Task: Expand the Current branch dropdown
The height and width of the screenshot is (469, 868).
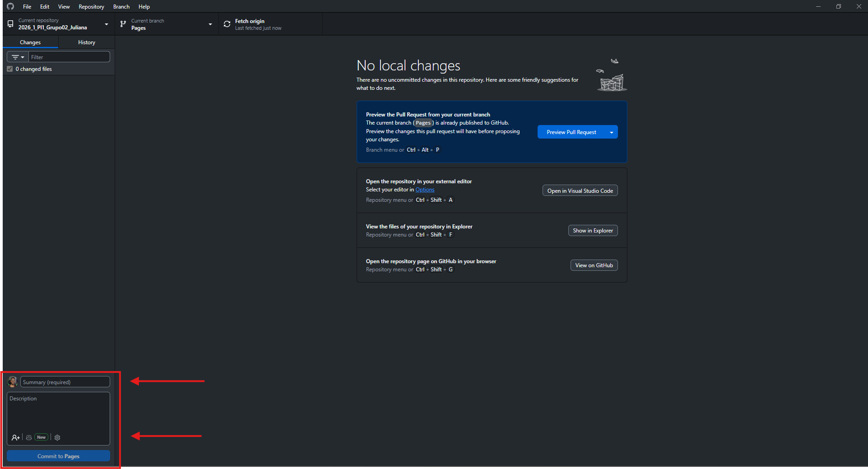Action: (167, 24)
